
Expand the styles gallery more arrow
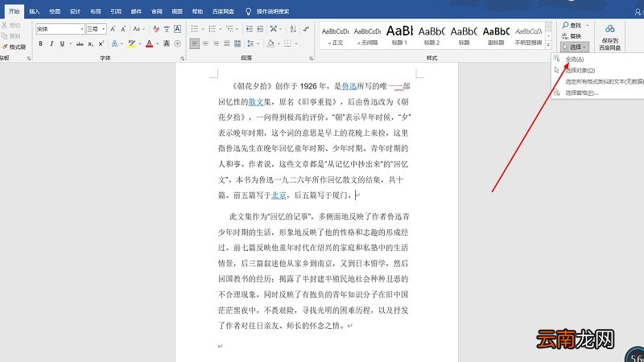(x=548, y=45)
